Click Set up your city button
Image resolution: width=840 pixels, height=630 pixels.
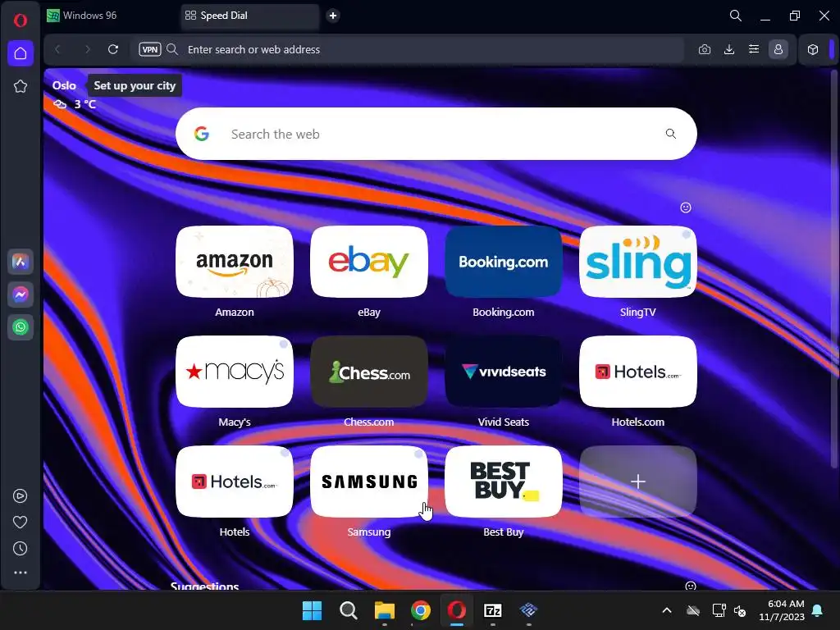pyautogui.click(x=135, y=85)
